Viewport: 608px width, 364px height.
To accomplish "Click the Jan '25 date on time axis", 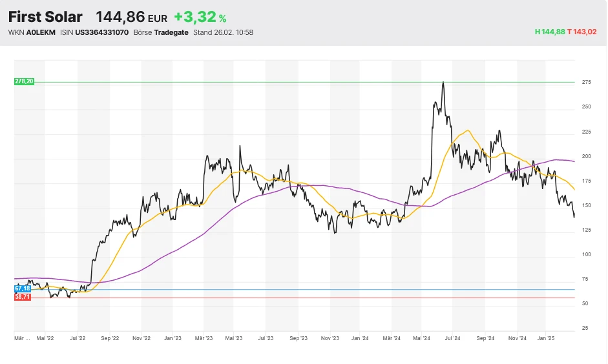I will point(547,338).
